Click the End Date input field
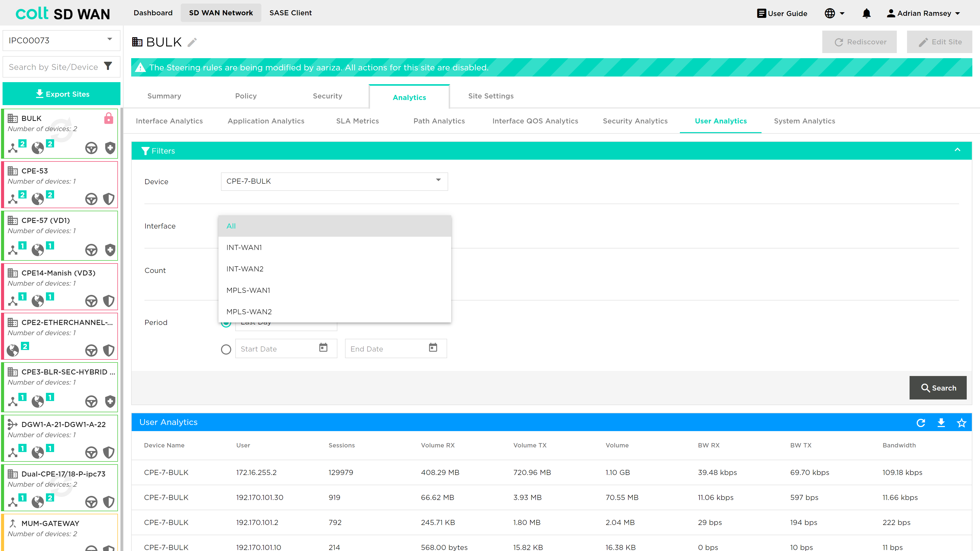 396,349
